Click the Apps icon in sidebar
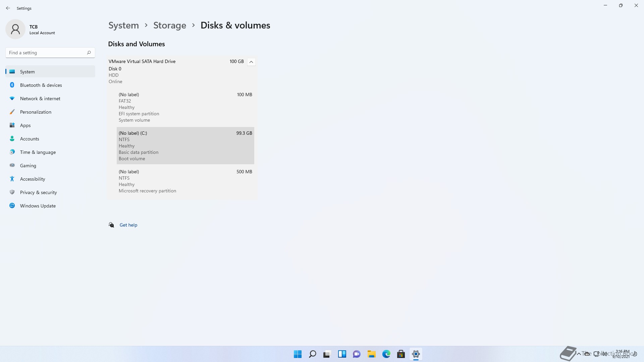The height and width of the screenshot is (362, 644). click(12, 125)
